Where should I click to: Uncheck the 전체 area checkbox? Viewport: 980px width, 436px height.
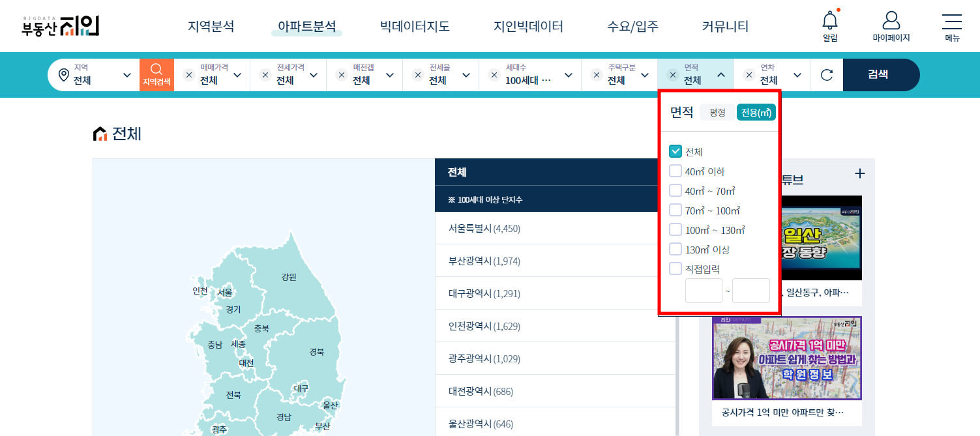[676, 152]
